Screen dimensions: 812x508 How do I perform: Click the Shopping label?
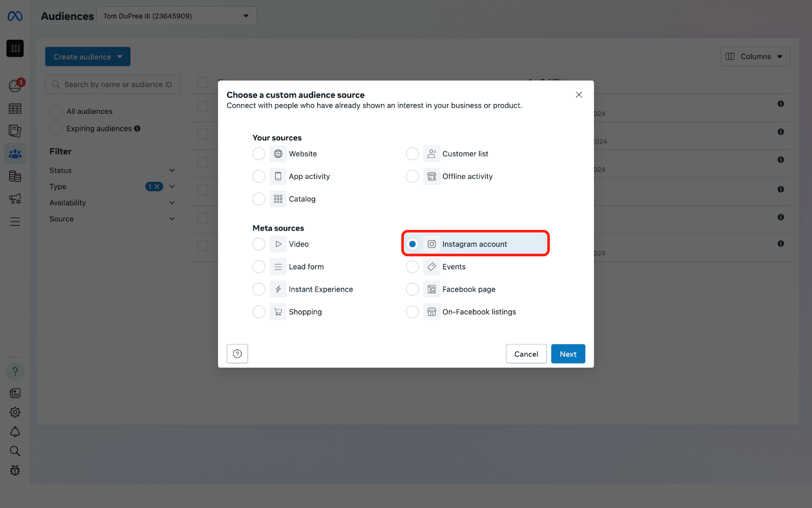305,312
